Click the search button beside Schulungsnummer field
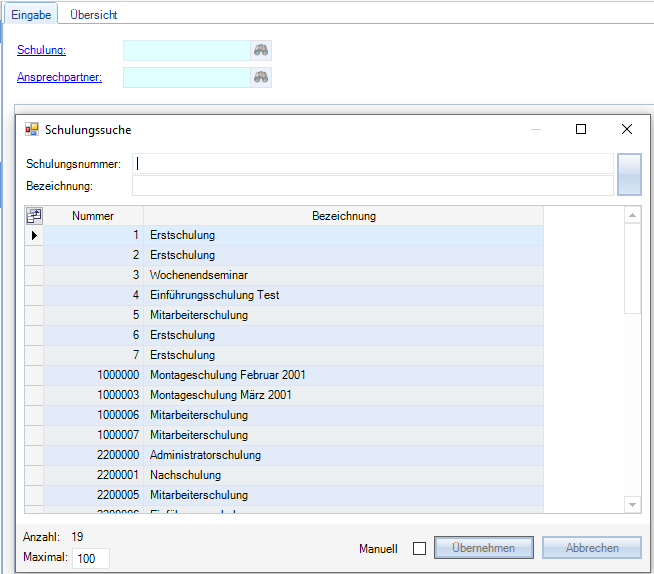This screenshot has width=654, height=574. [629, 174]
